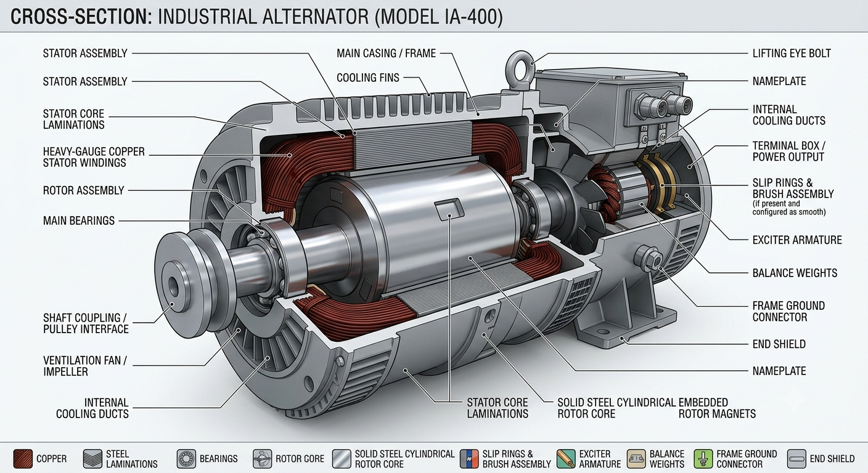Click the Rotor Core legend icon
Screen dimensions: 868x473
(x=262, y=459)
